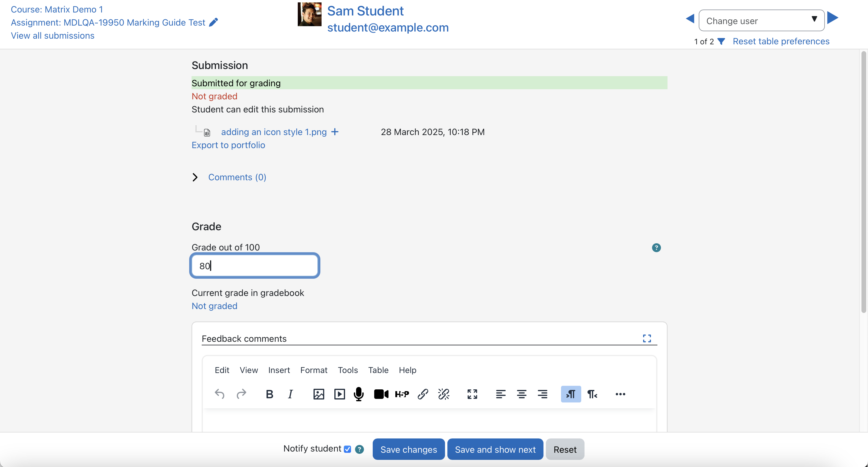Open the Help menu
The width and height of the screenshot is (868, 467).
click(408, 370)
